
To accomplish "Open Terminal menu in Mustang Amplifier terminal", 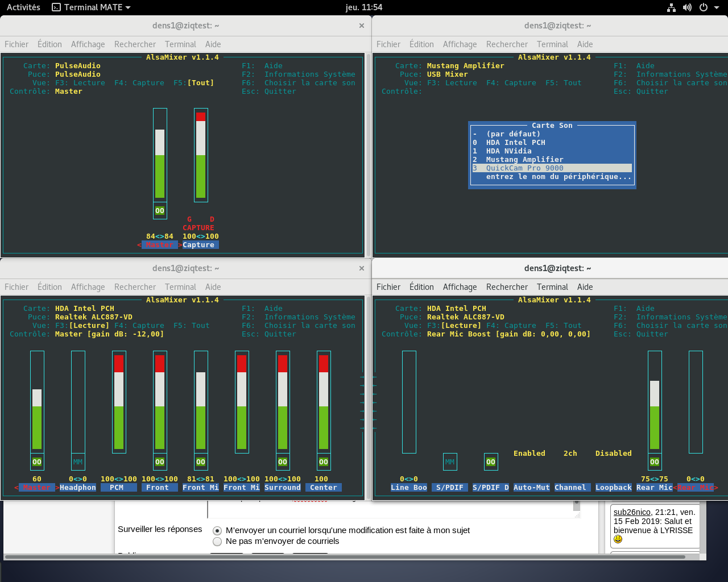I will click(552, 44).
